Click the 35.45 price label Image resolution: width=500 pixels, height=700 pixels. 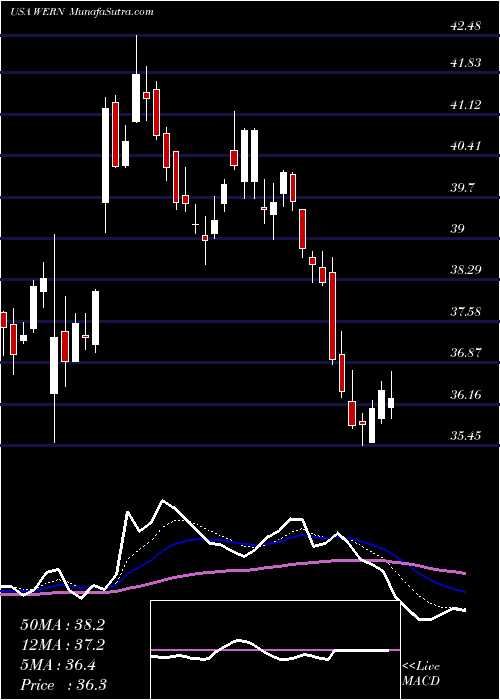(x=466, y=436)
